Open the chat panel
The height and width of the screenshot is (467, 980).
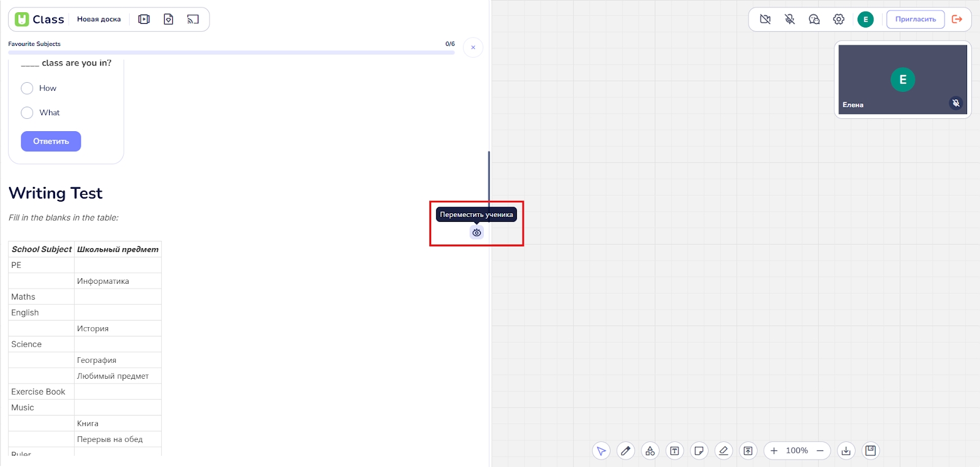point(814,20)
